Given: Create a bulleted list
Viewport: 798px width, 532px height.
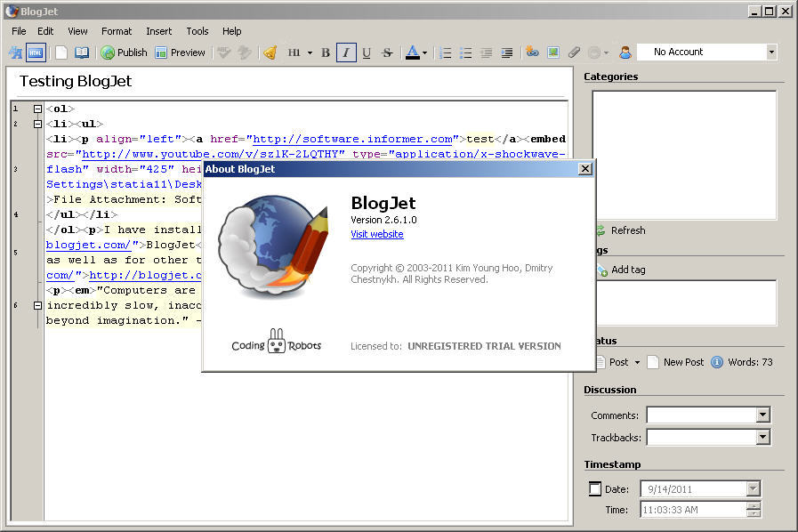Looking at the screenshot, I should (465, 53).
